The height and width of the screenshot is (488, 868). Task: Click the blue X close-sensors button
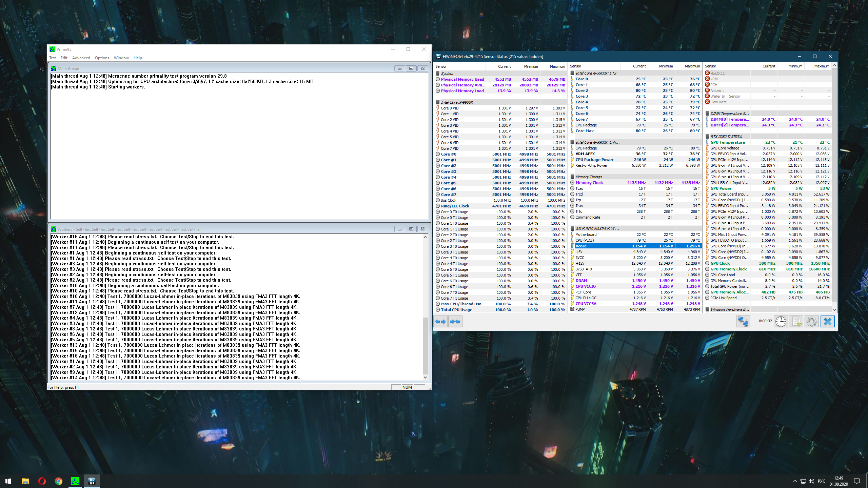coord(827,321)
